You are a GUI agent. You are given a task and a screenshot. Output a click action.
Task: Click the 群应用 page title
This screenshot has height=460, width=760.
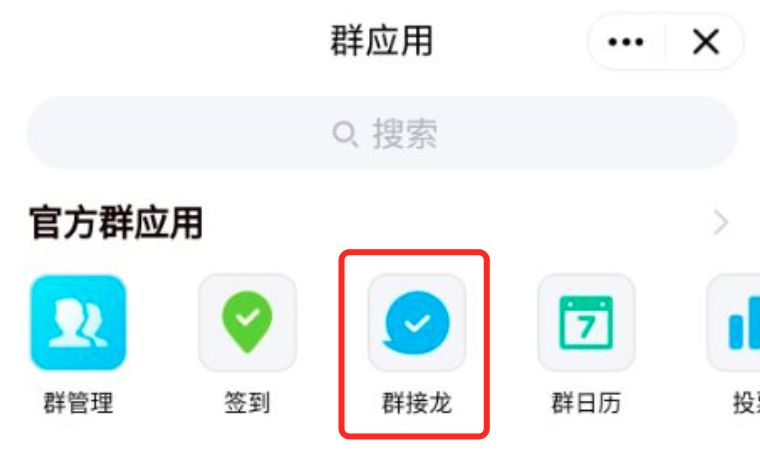coord(381,41)
